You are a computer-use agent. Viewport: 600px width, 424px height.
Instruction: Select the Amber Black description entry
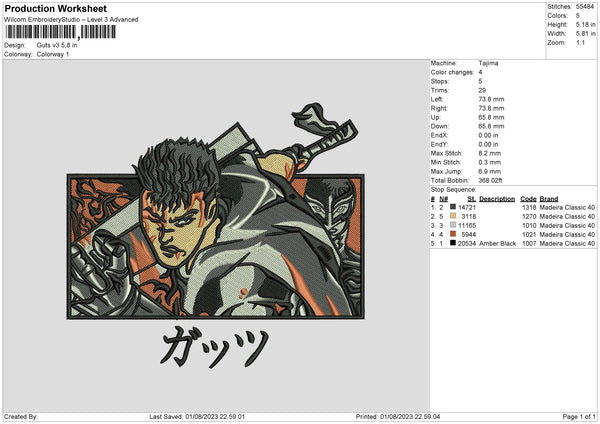coord(497,243)
